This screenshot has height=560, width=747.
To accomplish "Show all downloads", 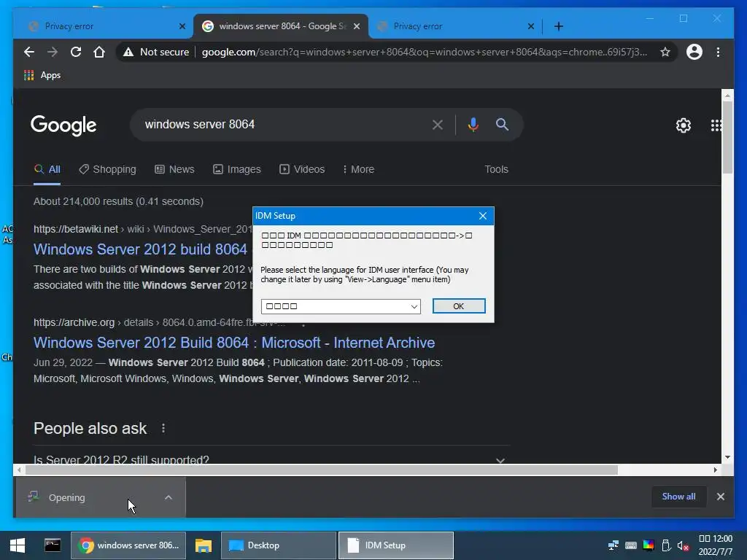I will (x=678, y=496).
